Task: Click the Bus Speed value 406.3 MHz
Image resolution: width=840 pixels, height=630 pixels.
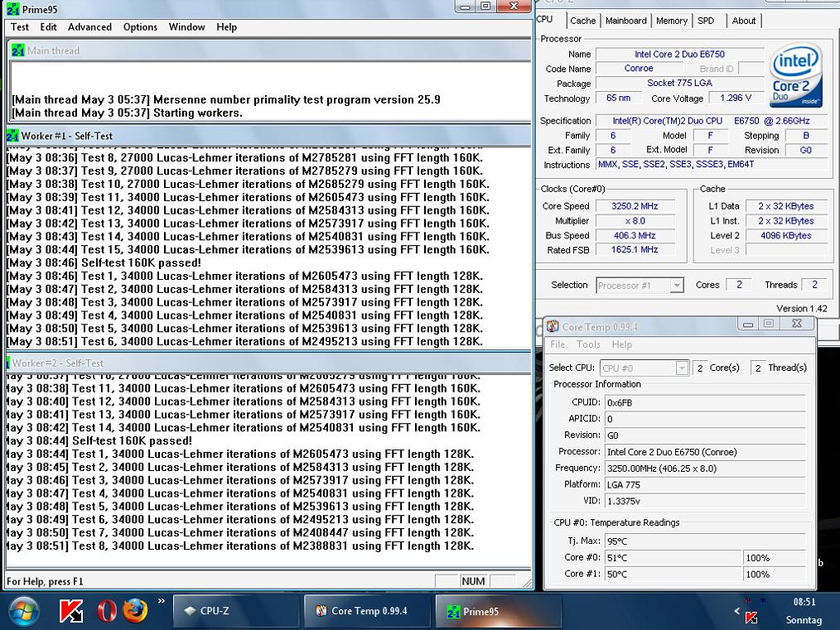Action: tap(635, 235)
